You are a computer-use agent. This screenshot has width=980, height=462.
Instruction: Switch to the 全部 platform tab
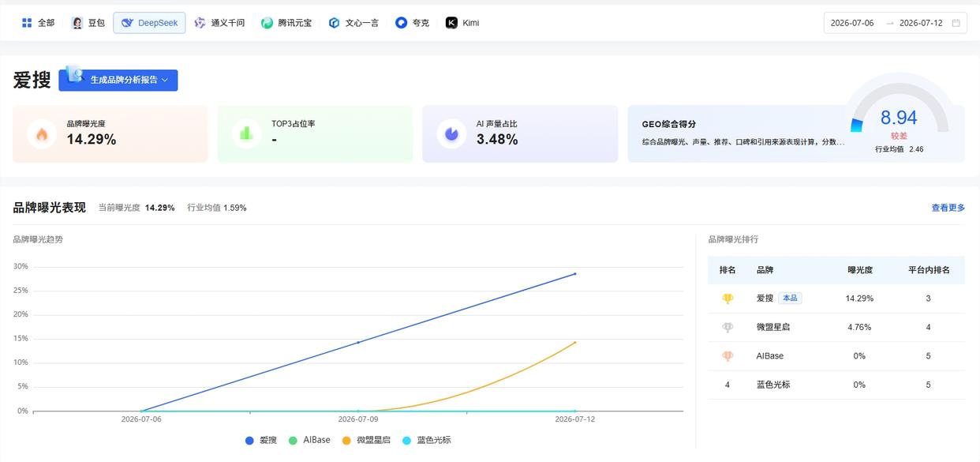tap(38, 23)
